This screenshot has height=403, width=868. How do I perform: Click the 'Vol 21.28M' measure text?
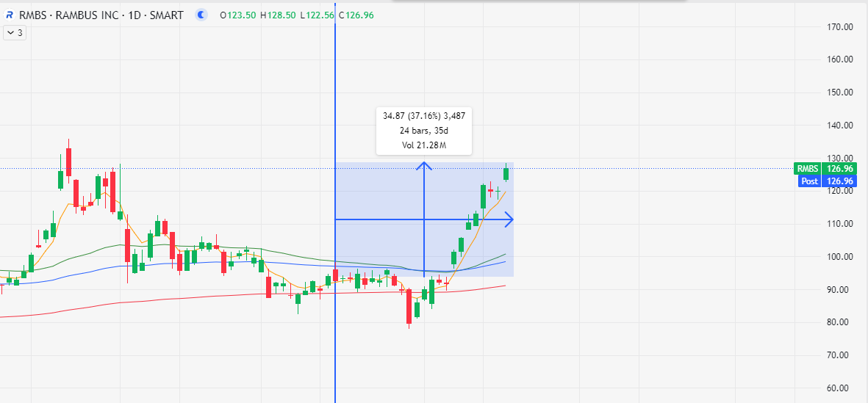point(424,145)
